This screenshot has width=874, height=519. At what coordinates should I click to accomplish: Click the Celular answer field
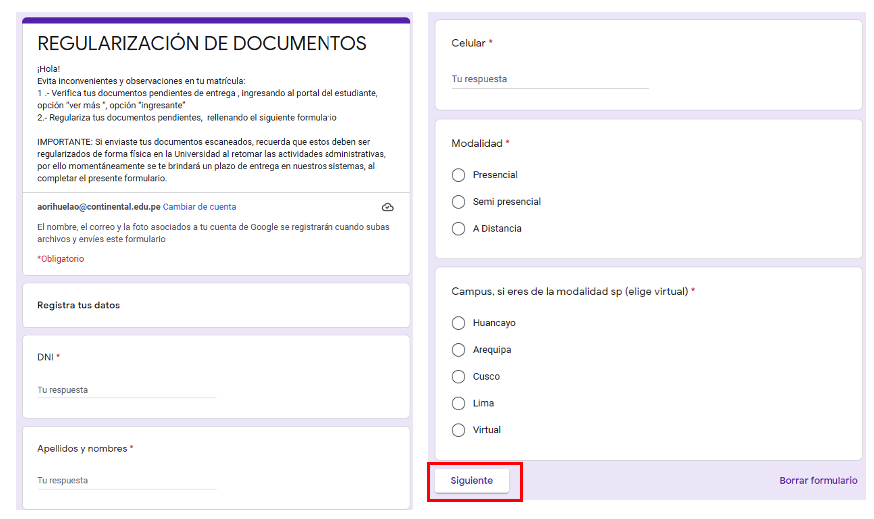pos(549,79)
